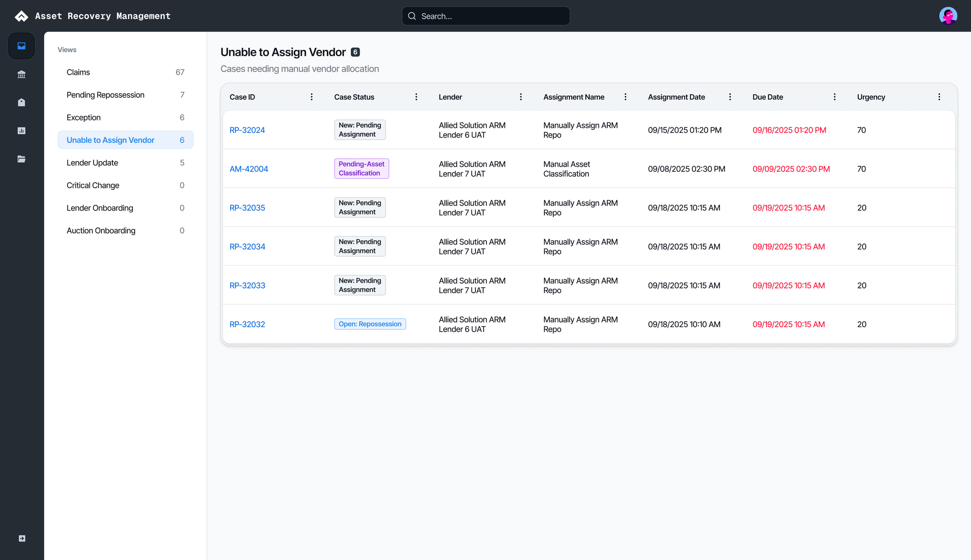Select the Pending Repossession view
Image resolution: width=971 pixels, height=560 pixels.
click(x=125, y=95)
